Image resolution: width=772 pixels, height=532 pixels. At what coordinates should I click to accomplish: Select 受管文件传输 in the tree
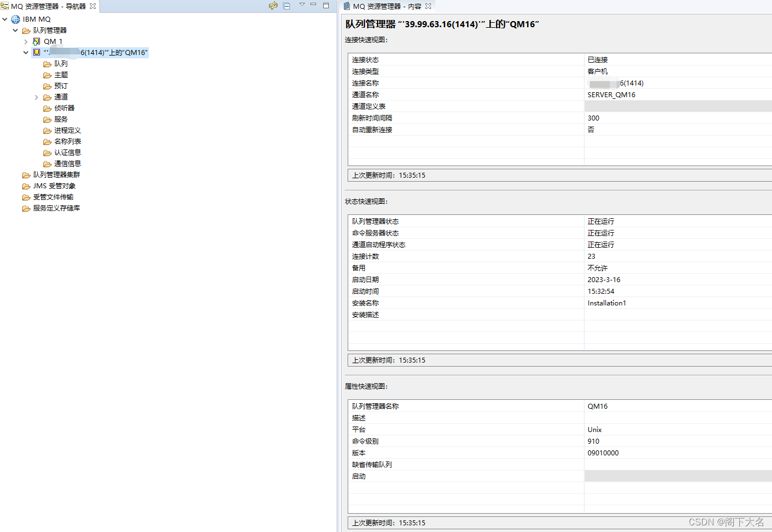pyautogui.click(x=53, y=197)
